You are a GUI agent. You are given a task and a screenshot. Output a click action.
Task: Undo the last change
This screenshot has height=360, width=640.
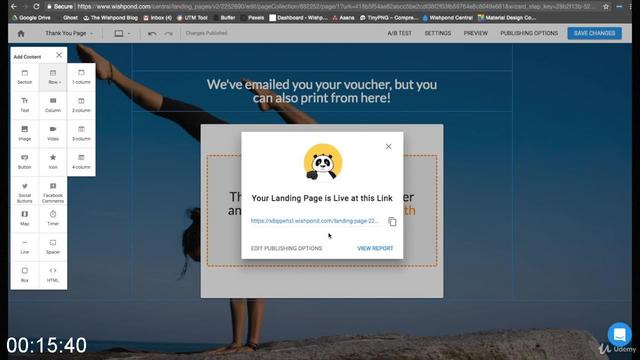coord(152,33)
